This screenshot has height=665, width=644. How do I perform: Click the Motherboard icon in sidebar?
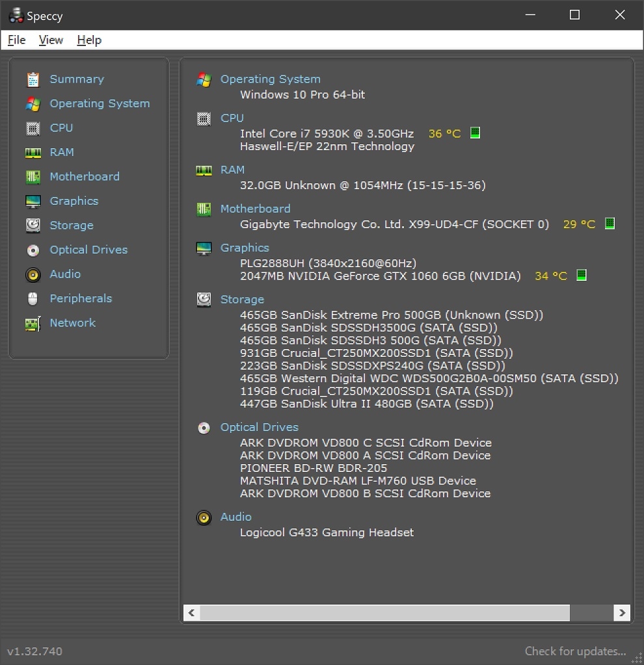33,177
